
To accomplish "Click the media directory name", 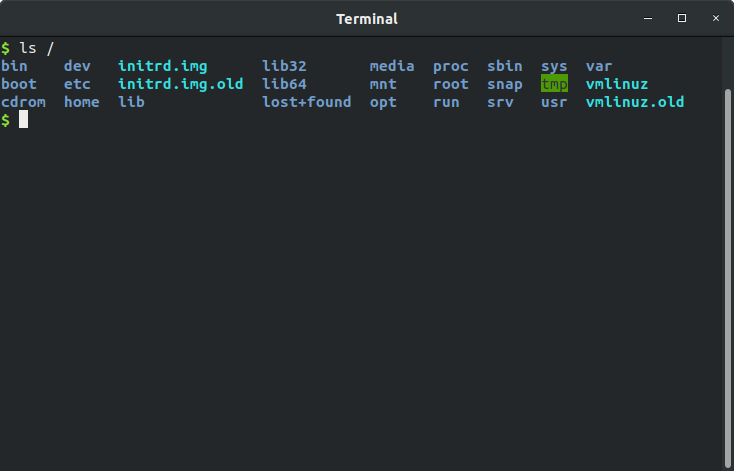I will click(x=392, y=66).
